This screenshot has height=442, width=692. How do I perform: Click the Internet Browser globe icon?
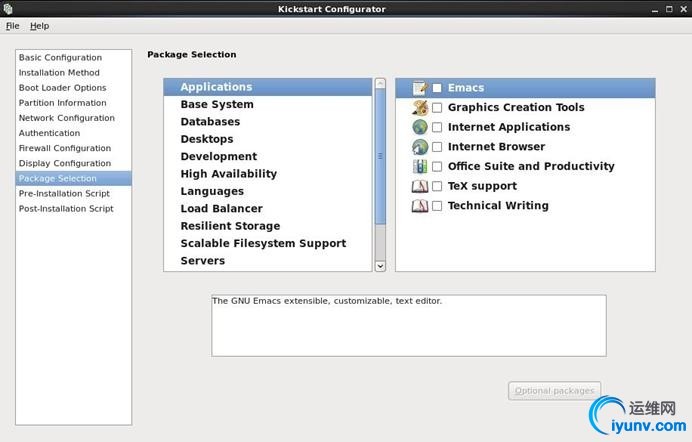(x=420, y=147)
